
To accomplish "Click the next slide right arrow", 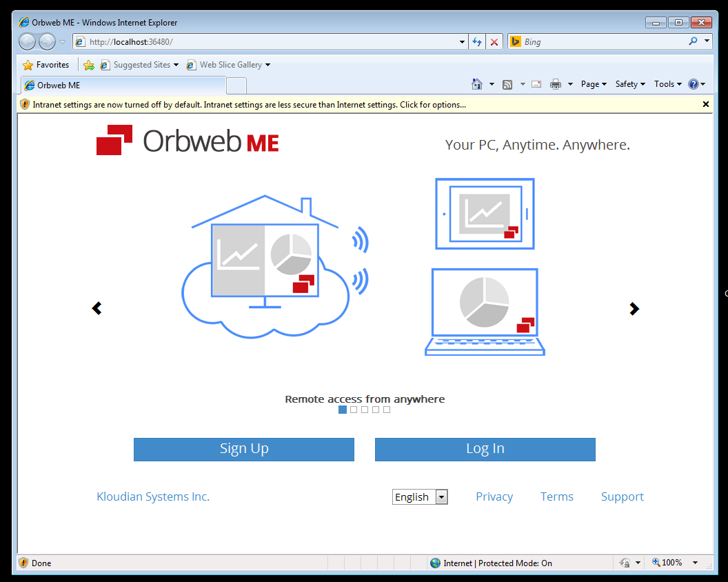I will [x=634, y=309].
